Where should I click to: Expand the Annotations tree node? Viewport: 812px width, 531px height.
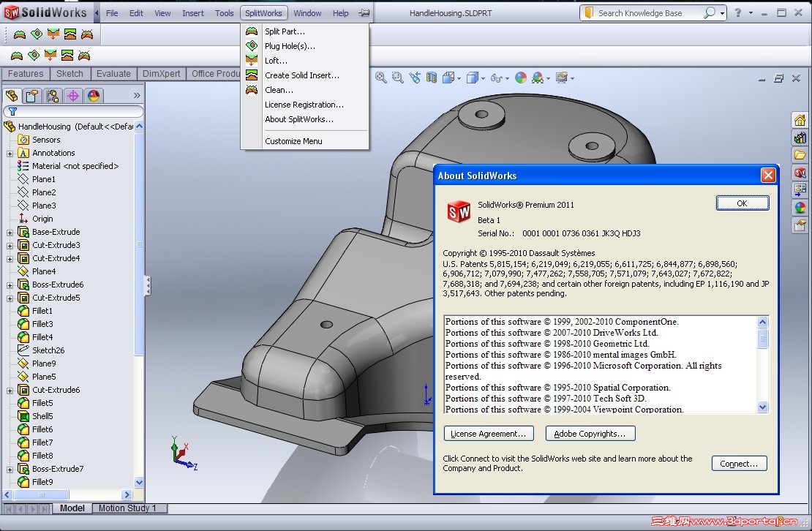10,154
